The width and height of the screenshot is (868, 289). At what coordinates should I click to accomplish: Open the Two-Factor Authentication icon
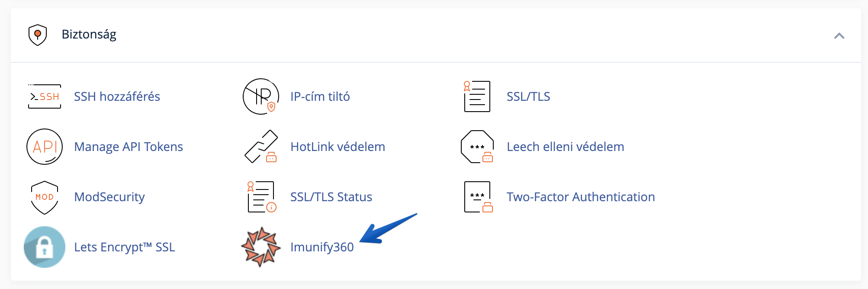[x=478, y=197]
